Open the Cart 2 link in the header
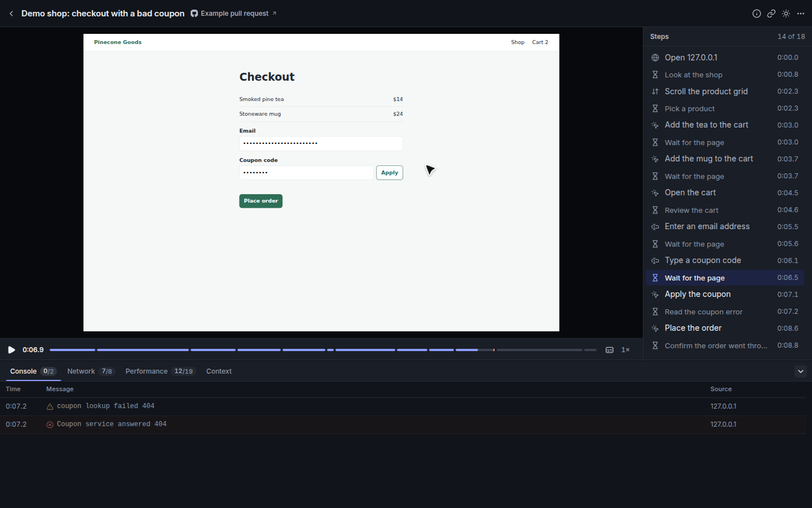 (540, 42)
